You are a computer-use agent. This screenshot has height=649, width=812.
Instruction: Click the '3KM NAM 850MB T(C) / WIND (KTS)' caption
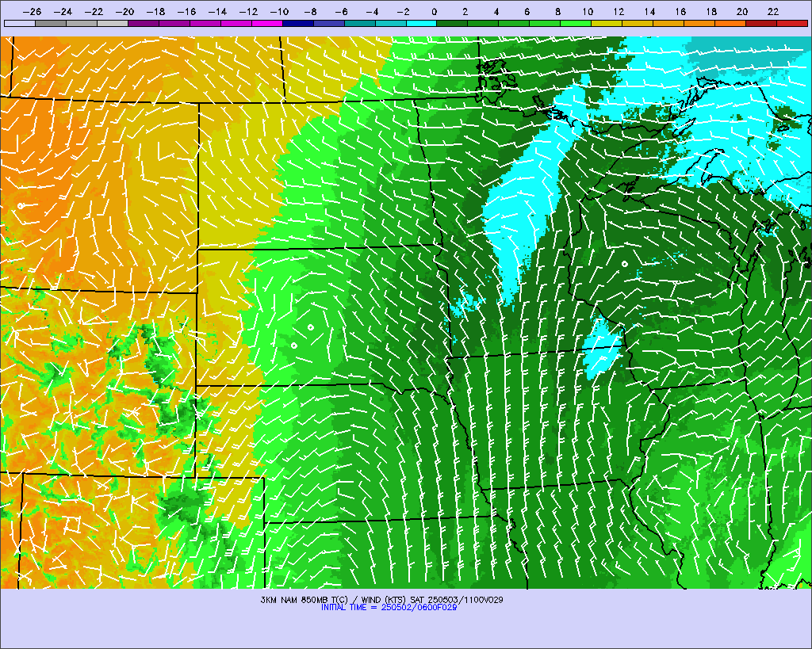pyautogui.click(x=334, y=600)
